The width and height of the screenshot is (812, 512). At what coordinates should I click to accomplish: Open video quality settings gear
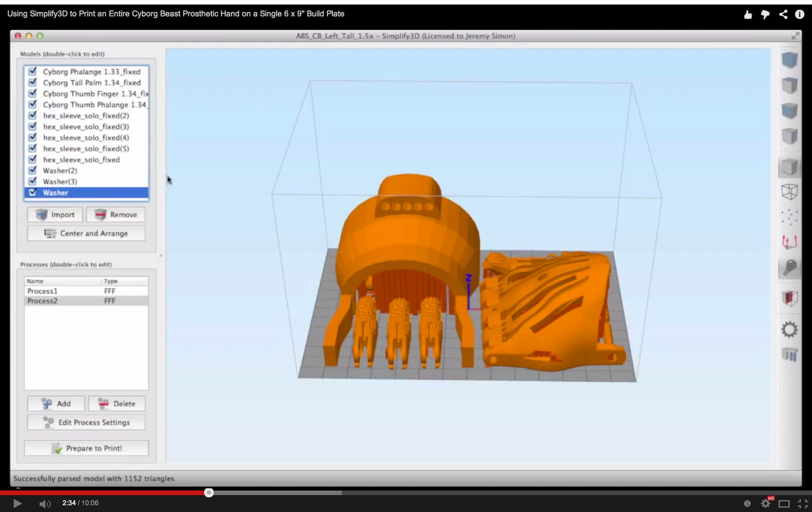click(766, 503)
